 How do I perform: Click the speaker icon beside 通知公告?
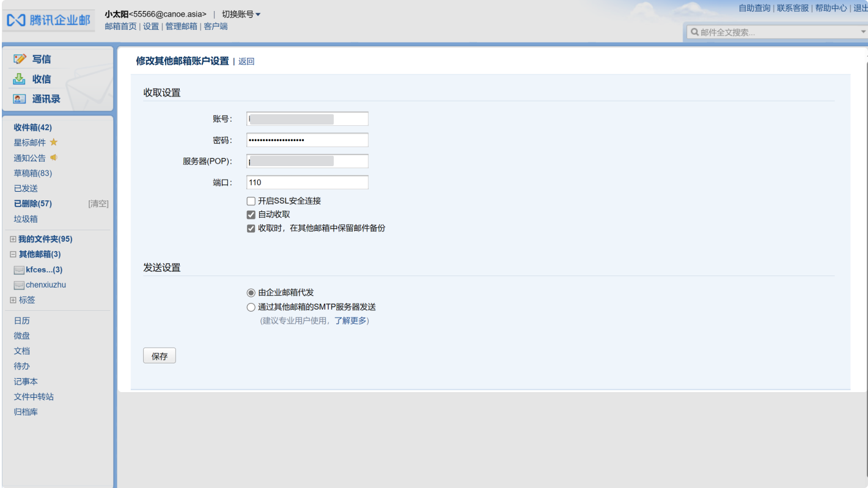[x=54, y=158]
